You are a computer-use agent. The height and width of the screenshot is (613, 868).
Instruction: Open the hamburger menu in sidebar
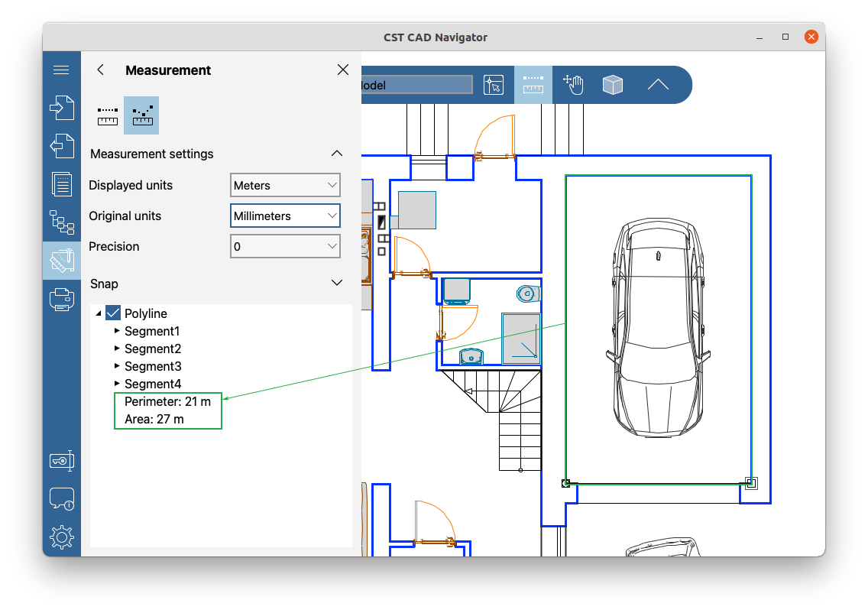(x=61, y=70)
